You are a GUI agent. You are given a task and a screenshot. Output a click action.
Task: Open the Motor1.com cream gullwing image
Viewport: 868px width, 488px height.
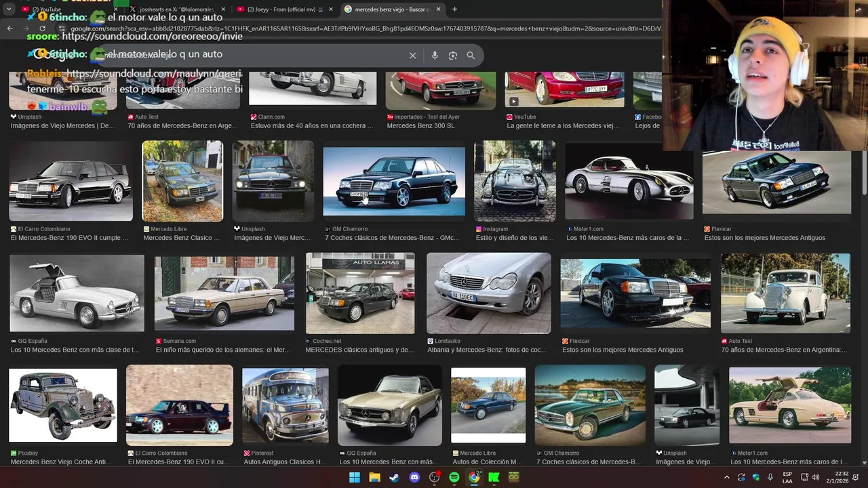pyautogui.click(x=790, y=405)
